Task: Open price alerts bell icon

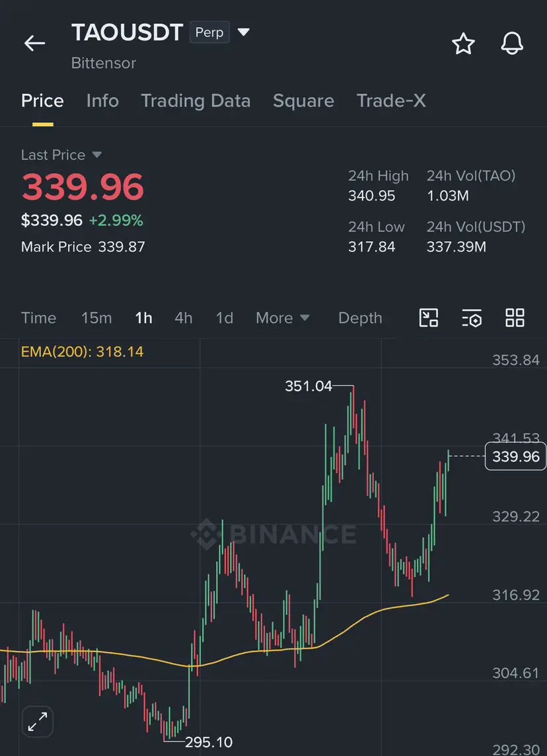Action: 512,44
